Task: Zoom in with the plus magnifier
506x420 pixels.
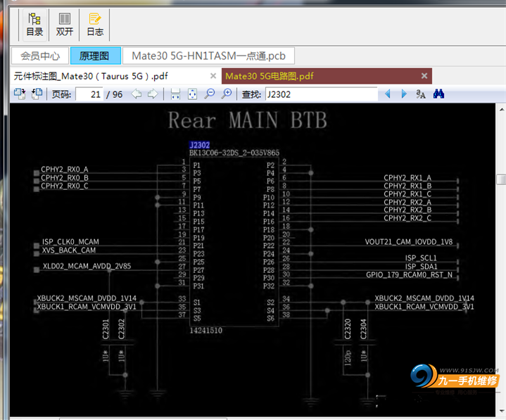Action: pyautogui.click(x=227, y=94)
